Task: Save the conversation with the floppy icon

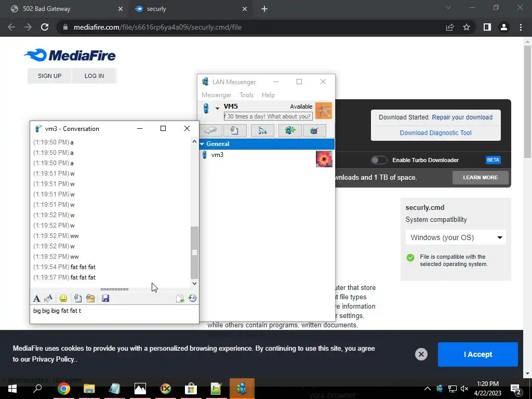Action: click(105, 298)
